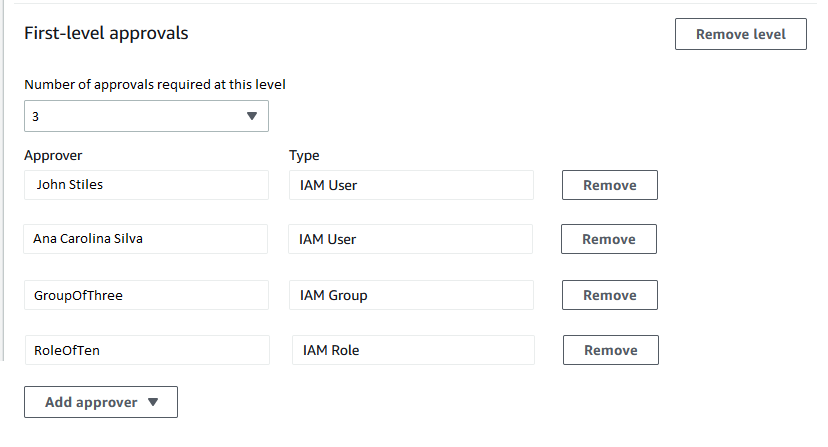Remove the GroupOfThree approver
This screenshot has height=447, width=828.
coord(609,295)
